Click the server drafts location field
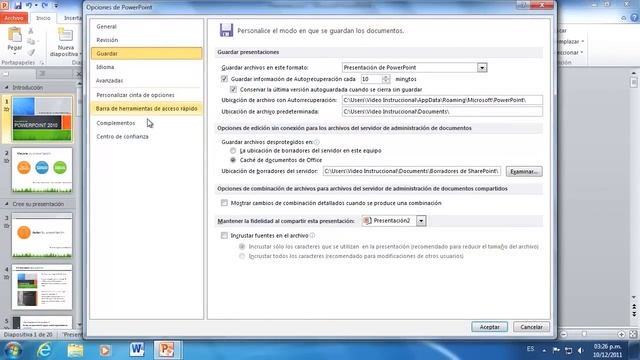The width and height of the screenshot is (640, 360). (411, 171)
